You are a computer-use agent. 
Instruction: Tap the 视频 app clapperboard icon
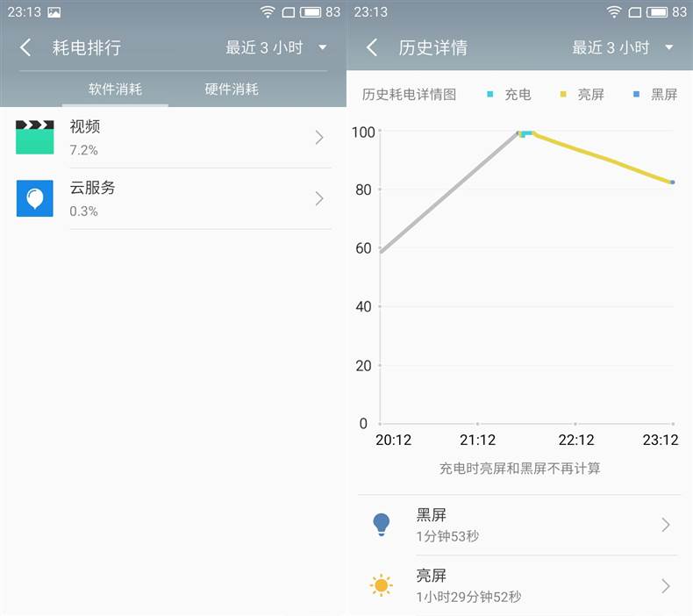35,137
